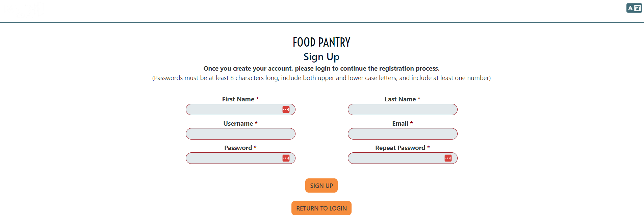This screenshot has height=223, width=644.
Task: Click inside the Last Name input field
Action: point(402,109)
